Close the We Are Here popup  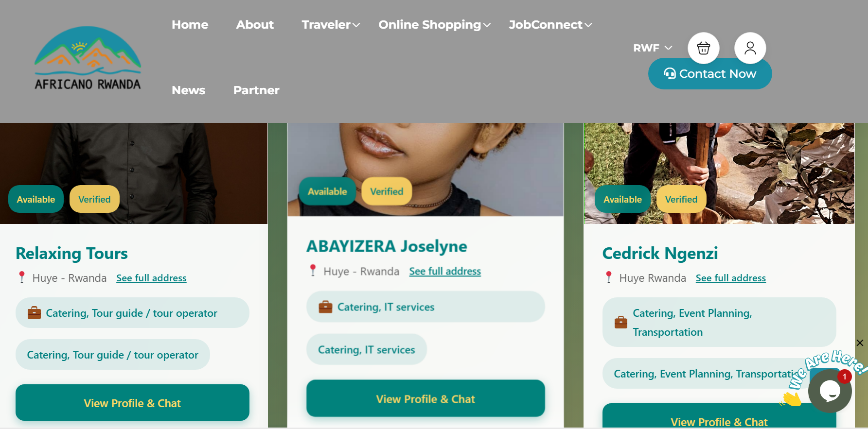pyautogui.click(x=860, y=343)
